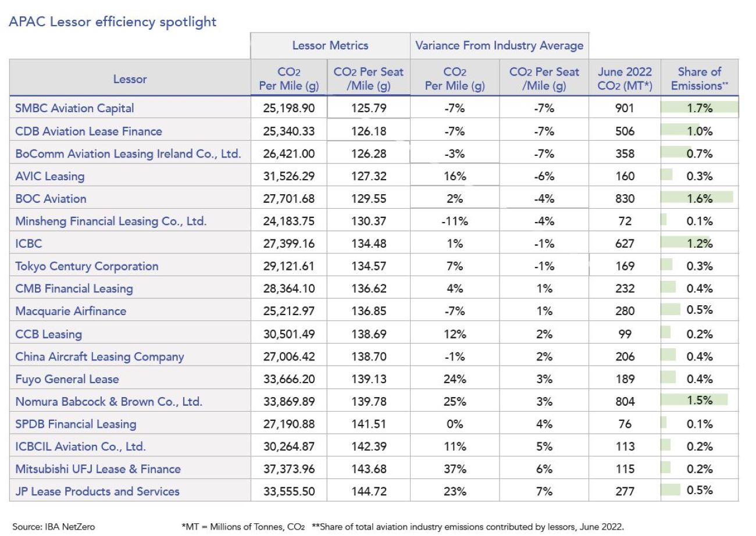Viewport: 756px width, 536px height.
Task: Select the SMBC Aviation Capital lessor name
Action: pyautogui.click(x=74, y=108)
